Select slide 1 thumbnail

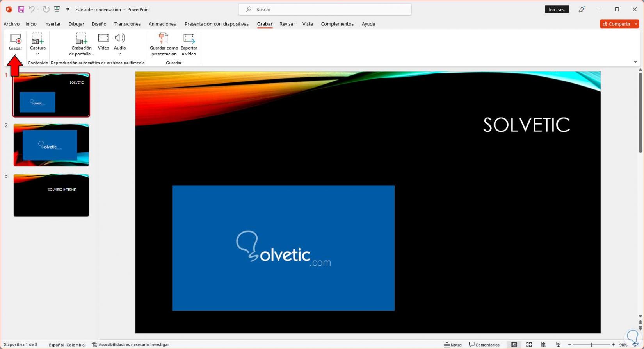click(x=51, y=95)
